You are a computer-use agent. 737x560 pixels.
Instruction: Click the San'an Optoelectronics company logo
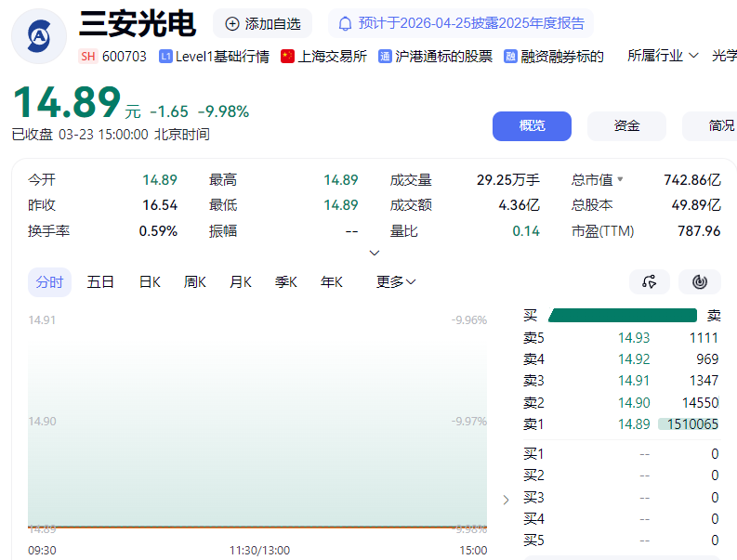[x=39, y=36]
